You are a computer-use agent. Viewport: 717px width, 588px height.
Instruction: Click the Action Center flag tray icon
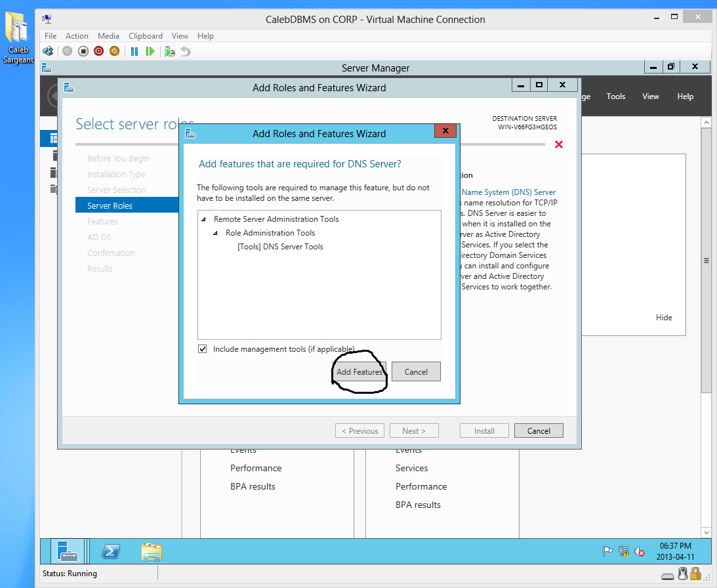607,551
